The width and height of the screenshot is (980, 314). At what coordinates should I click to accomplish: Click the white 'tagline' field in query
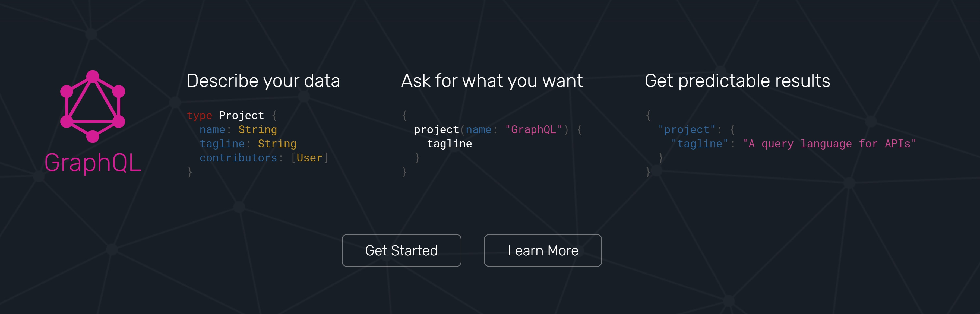coord(449,144)
